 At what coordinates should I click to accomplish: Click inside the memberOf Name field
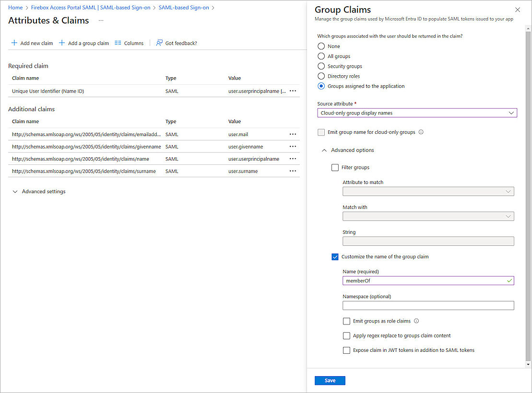click(x=428, y=280)
